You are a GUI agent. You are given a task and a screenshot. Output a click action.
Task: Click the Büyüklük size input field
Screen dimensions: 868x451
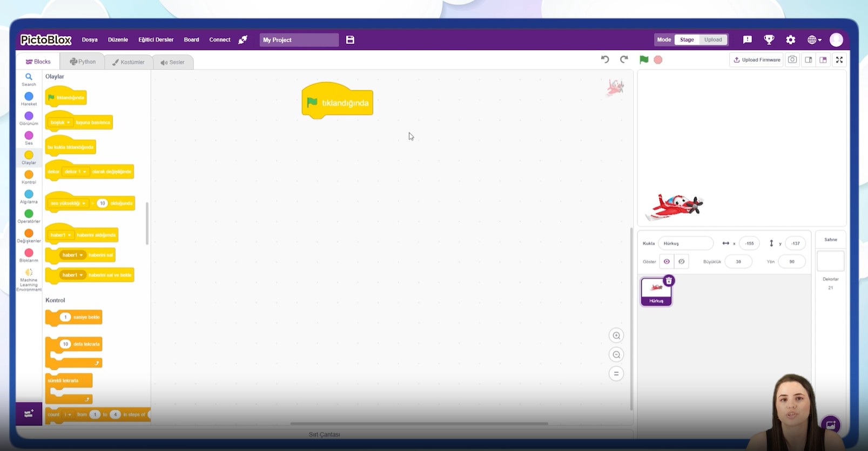click(738, 262)
